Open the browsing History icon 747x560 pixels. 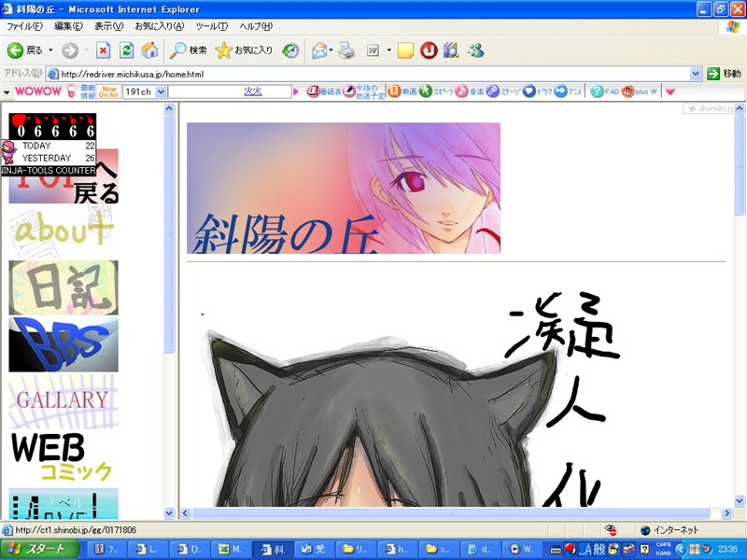290,50
